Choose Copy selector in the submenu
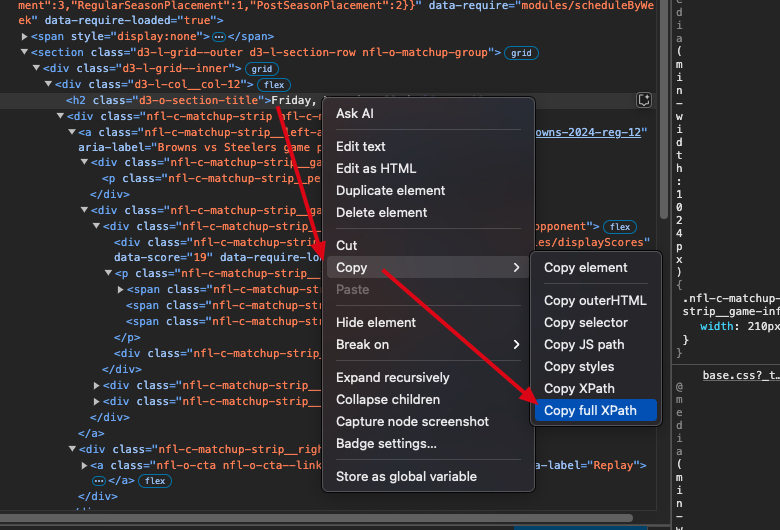This screenshot has width=780, height=530. pos(586,322)
